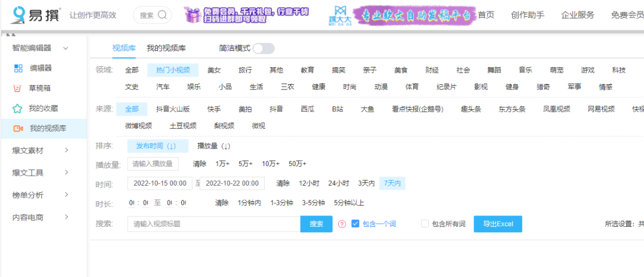
Task: Open the 创作助手 top menu item
Action: (527, 15)
